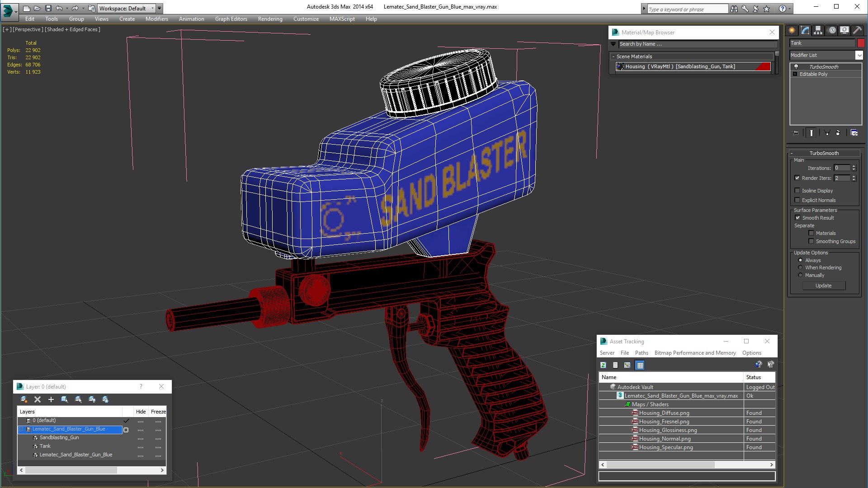Click the Iterations spinner arrows
Image resolution: width=868 pixels, height=488 pixels.
coord(854,168)
